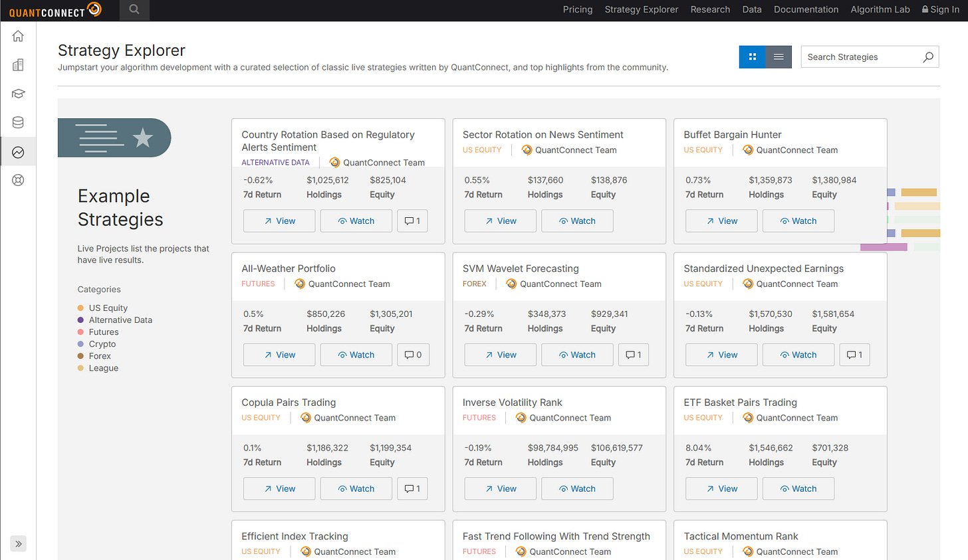The width and height of the screenshot is (968, 560).
Task: Click the brown Forex color dot
Action: [x=80, y=356]
